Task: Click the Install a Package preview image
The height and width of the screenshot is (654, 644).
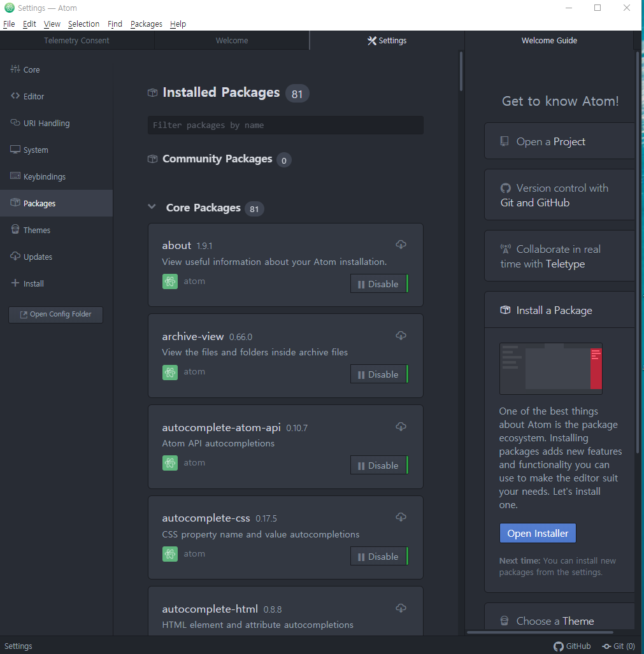Action: [551, 369]
